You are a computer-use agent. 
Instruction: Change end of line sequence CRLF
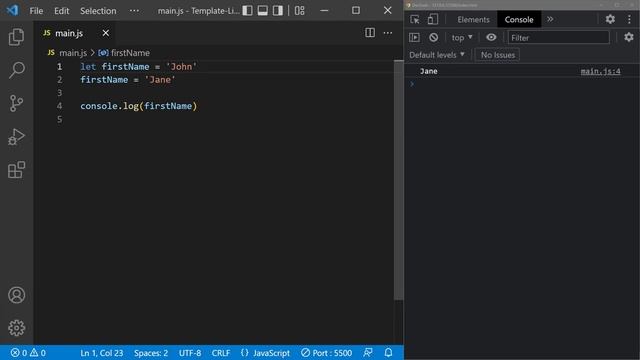click(221, 353)
